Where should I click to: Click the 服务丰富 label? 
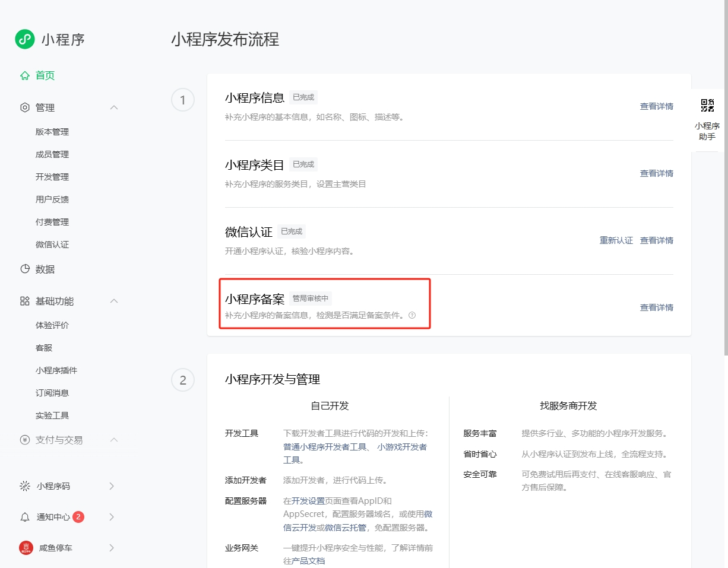(x=480, y=434)
